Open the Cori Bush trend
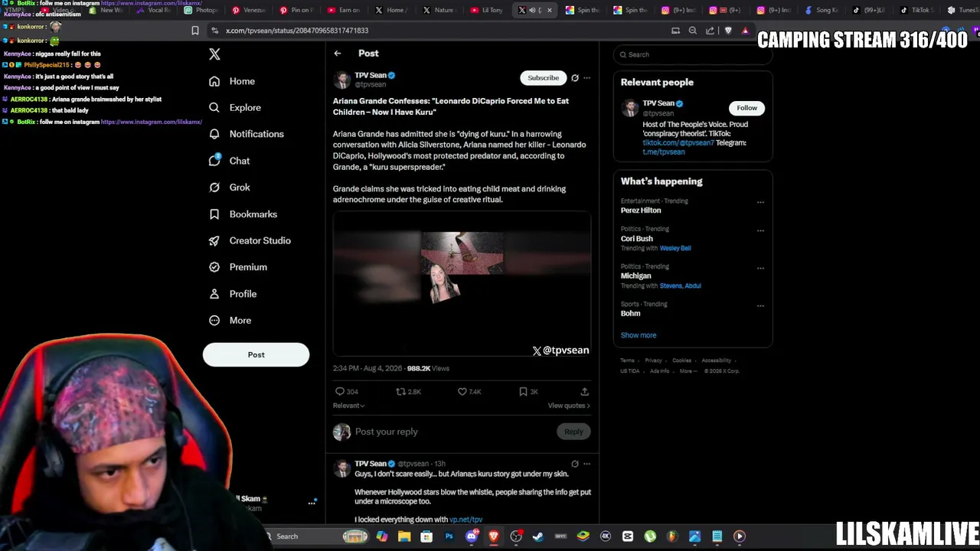980x551 pixels. click(637, 239)
